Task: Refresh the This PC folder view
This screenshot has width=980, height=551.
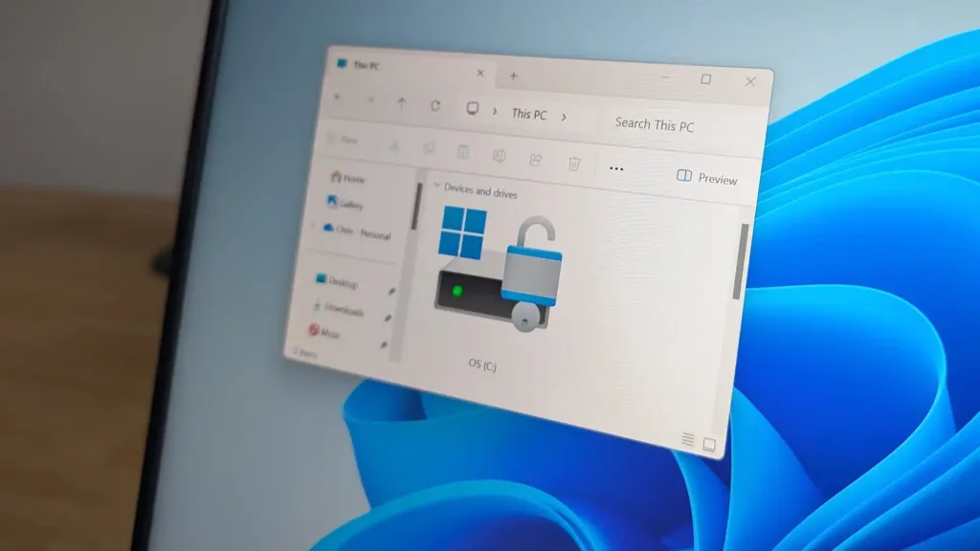Action: pos(435,106)
